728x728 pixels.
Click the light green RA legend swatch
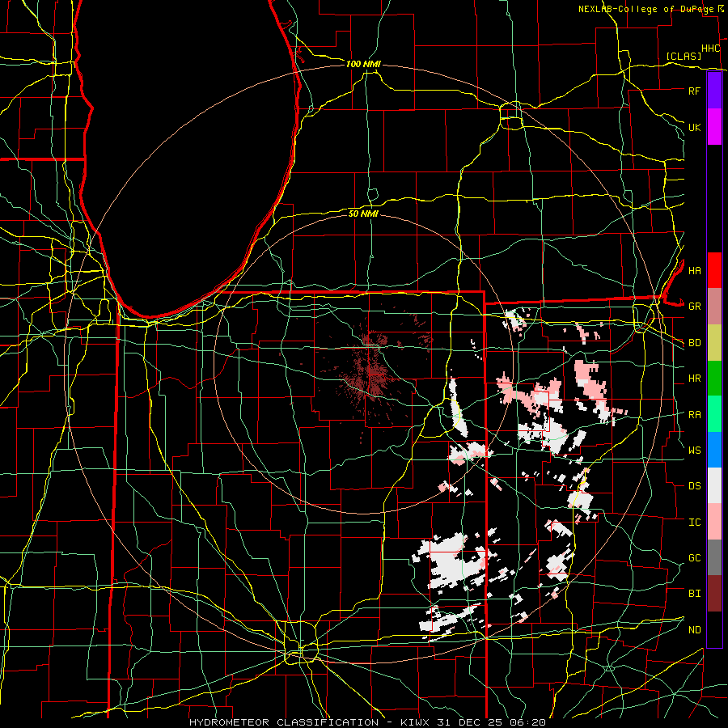(714, 414)
